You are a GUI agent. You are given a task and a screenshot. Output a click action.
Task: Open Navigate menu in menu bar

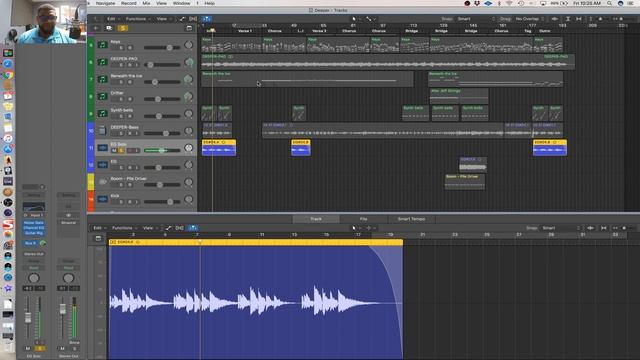(105, 3)
